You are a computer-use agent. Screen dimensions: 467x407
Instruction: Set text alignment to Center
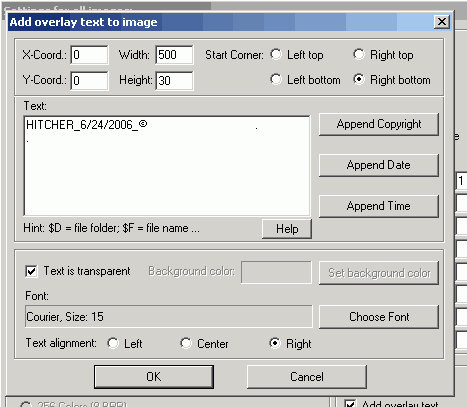(x=186, y=343)
